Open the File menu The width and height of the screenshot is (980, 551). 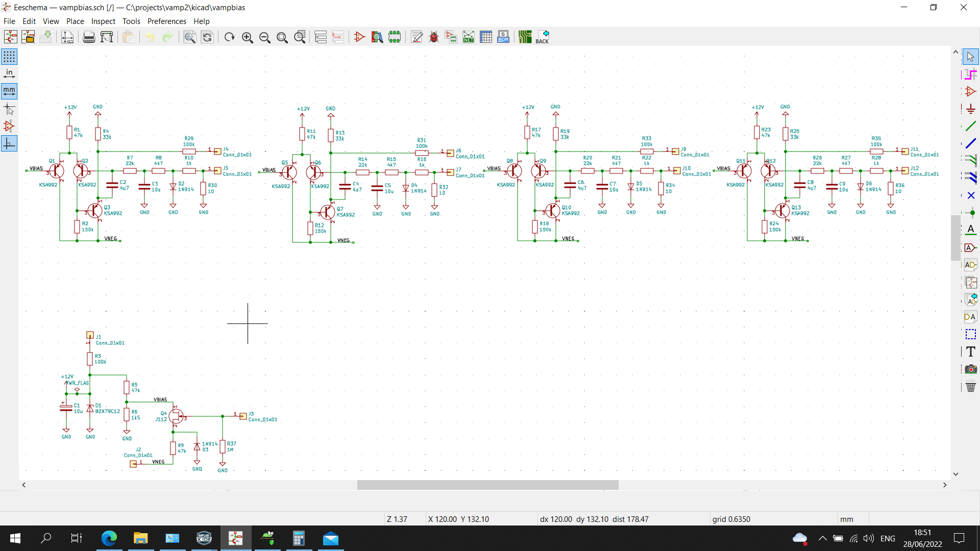[9, 21]
